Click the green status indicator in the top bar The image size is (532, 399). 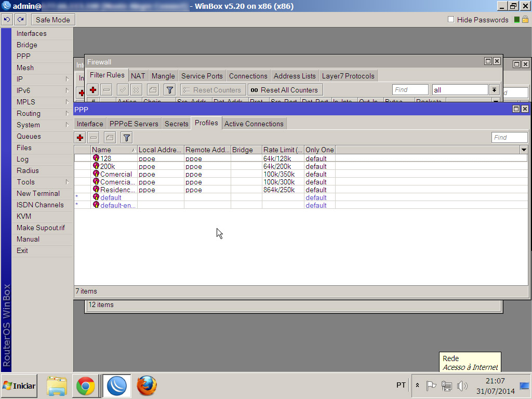(x=517, y=20)
